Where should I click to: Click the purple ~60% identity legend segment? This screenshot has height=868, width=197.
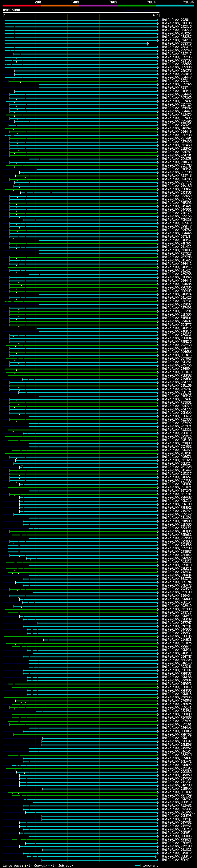point(98,6)
